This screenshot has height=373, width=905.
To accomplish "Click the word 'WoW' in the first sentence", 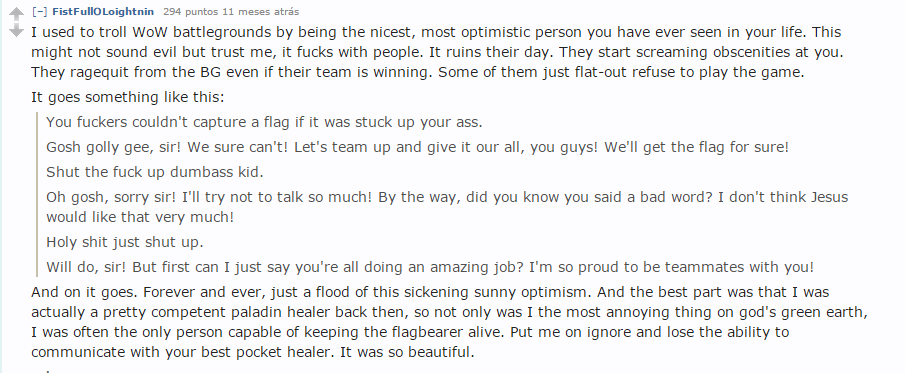I will pyautogui.click(x=153, y=32).
